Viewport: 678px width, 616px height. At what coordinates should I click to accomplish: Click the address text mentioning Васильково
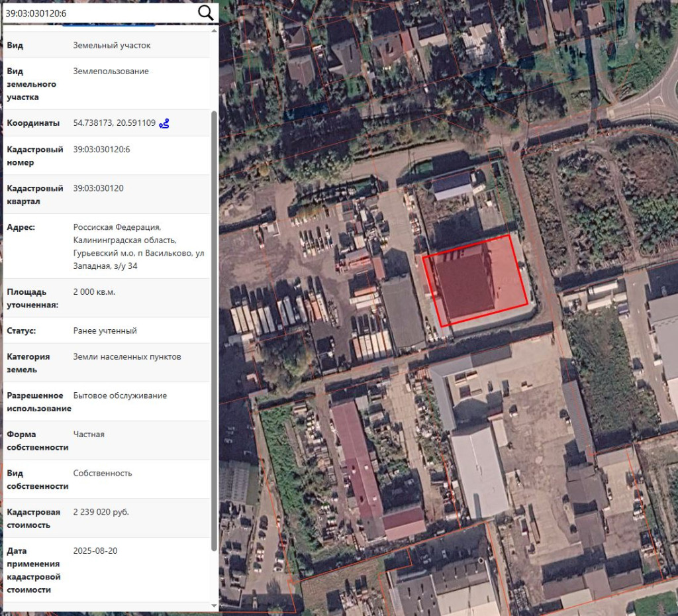tap(138, 246)
